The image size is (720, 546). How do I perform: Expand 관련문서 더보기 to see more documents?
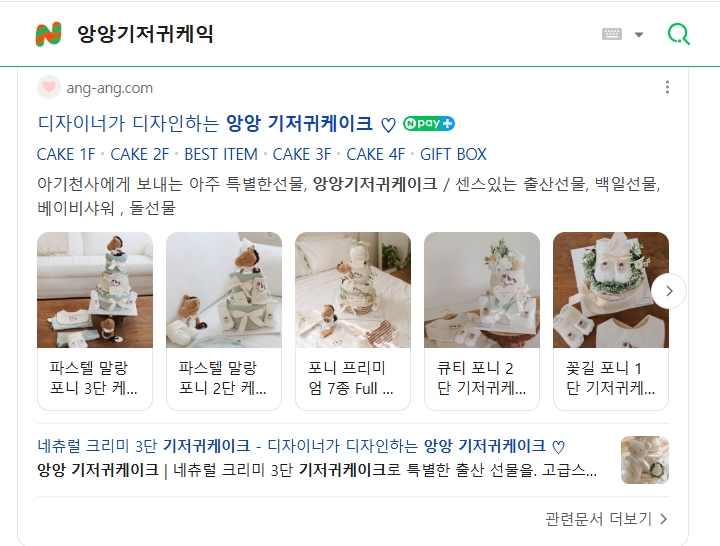pyautogui.click(x=606, y=519)
